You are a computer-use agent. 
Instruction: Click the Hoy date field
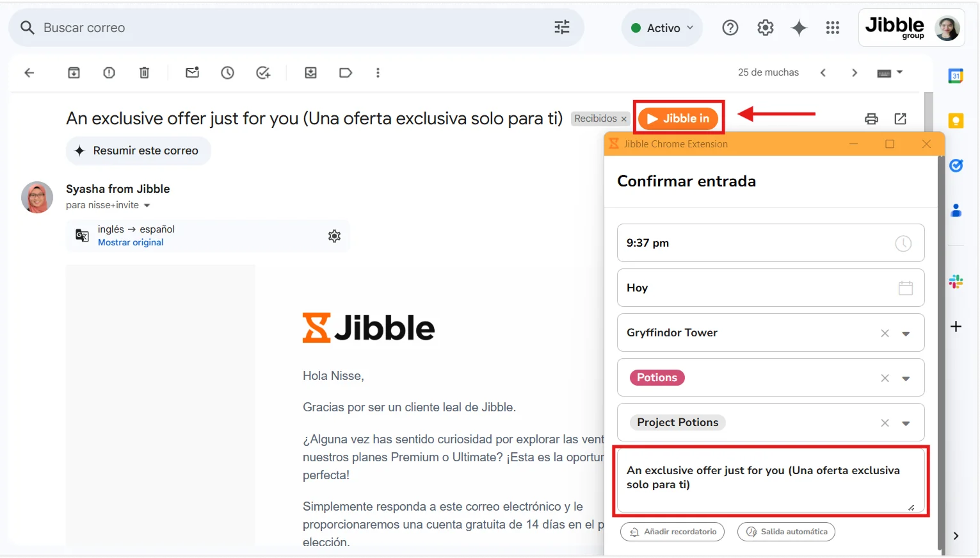tap(771, 288)
